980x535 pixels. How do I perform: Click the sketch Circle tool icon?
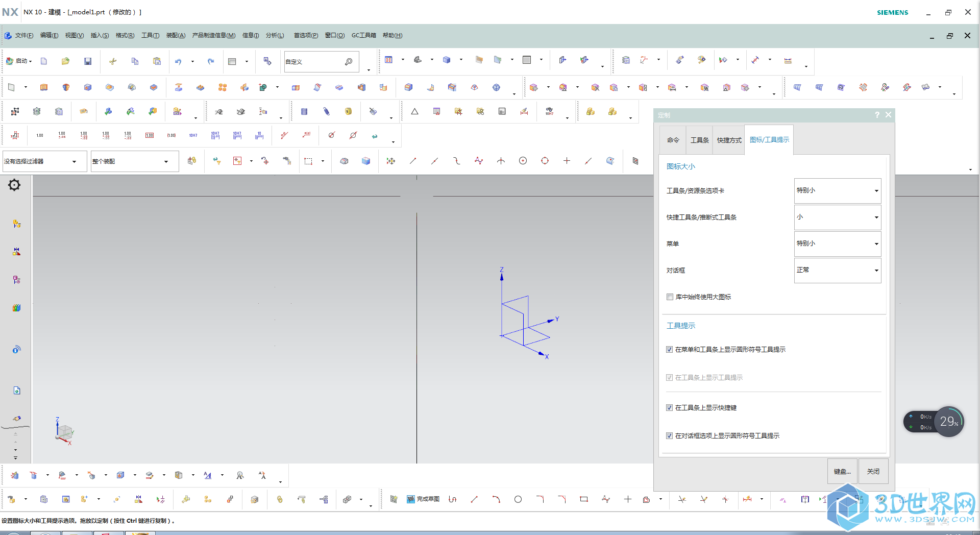pos(518,499)
